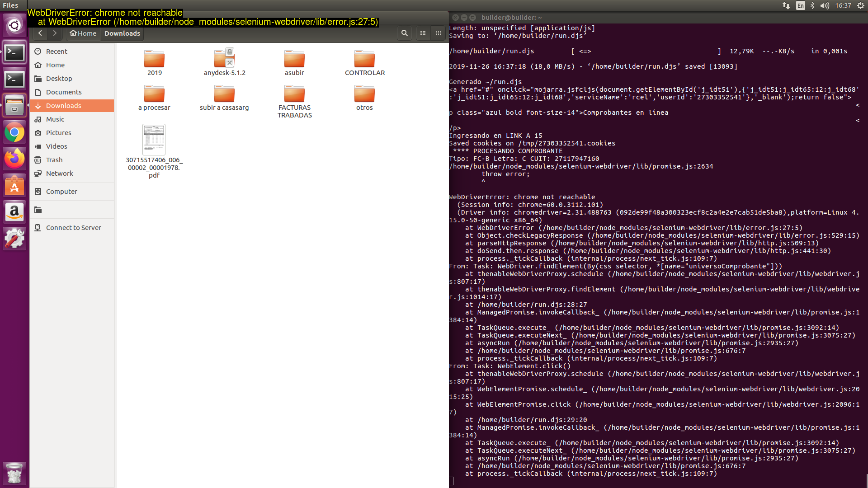868x488 pixels.
Task: Select Documents in the Files sidebar
Action: coord(72,92)
